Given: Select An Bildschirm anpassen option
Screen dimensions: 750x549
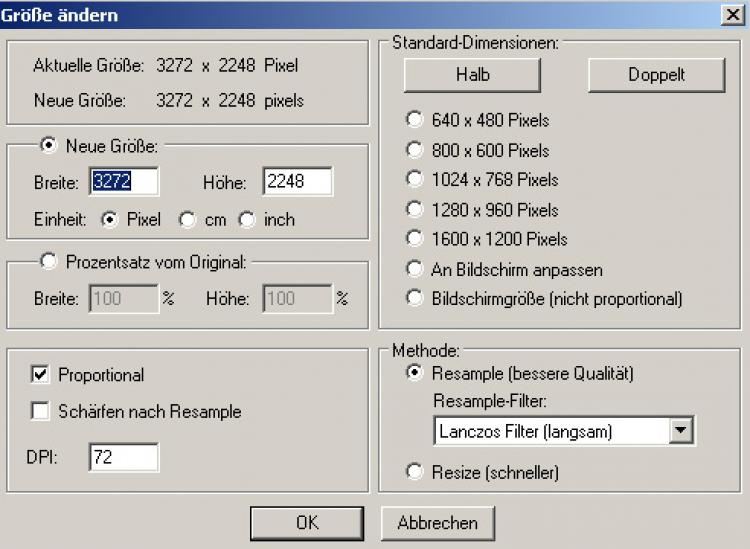Looking at the screenshot, I should (x=415, y=269).
